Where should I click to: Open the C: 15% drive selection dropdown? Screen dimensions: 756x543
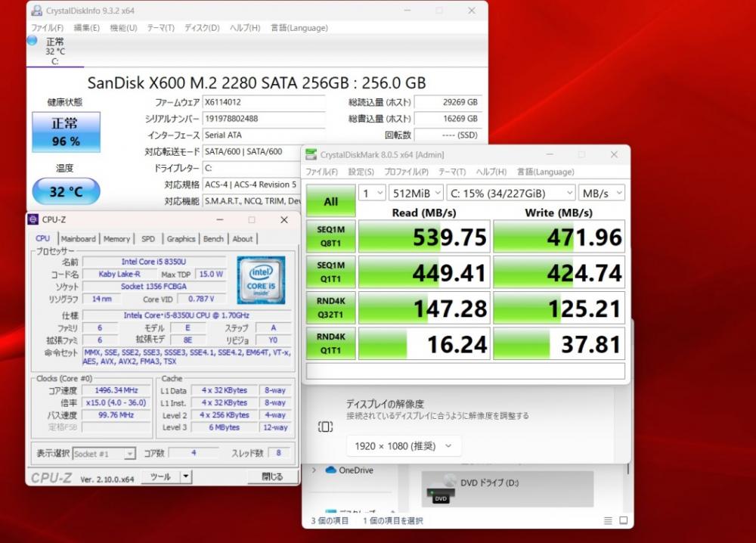511,194
